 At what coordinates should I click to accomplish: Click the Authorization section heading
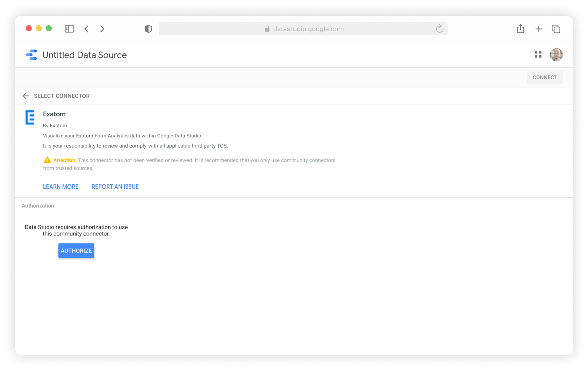[x=38, y=206]
